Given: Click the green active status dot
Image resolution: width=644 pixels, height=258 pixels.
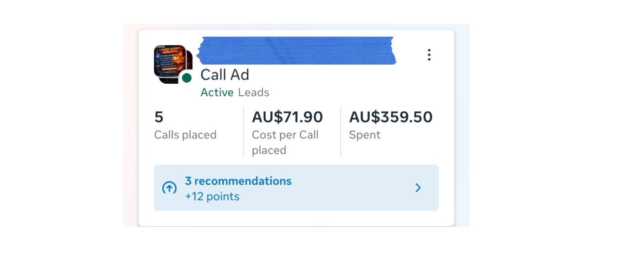Looking at the screenshot, I should (186, 78).
